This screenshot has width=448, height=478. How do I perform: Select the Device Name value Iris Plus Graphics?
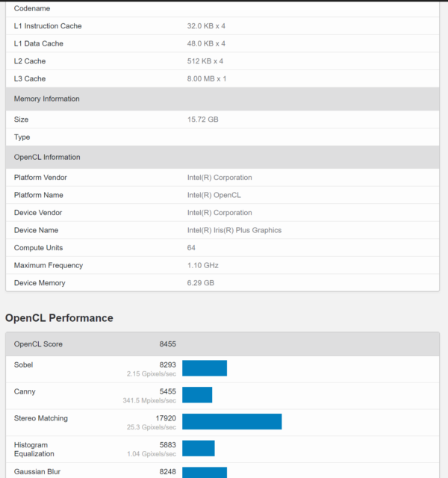(234, 230)
